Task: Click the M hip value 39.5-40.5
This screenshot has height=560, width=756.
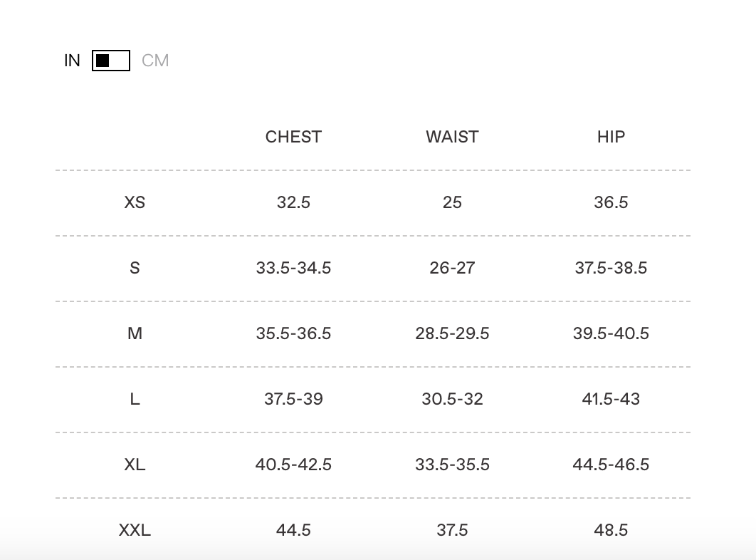Action: (x=611, y=333)
